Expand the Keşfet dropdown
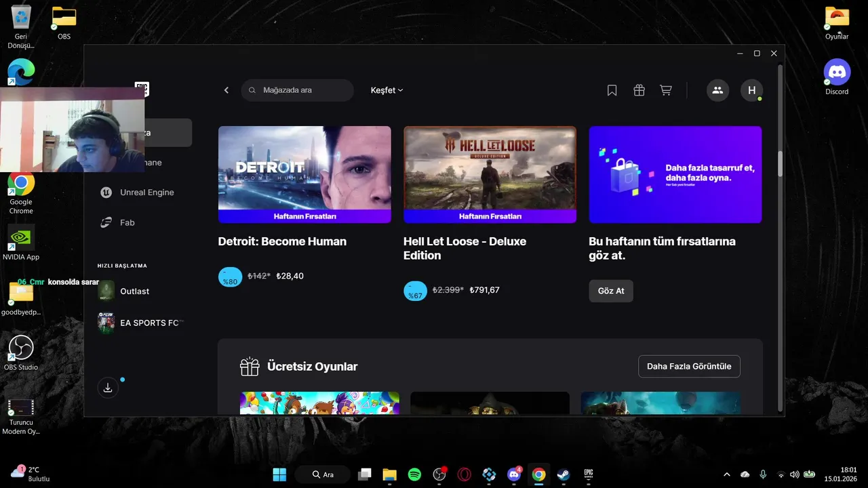This screenshot has height=488, width=868. (387, 90)
